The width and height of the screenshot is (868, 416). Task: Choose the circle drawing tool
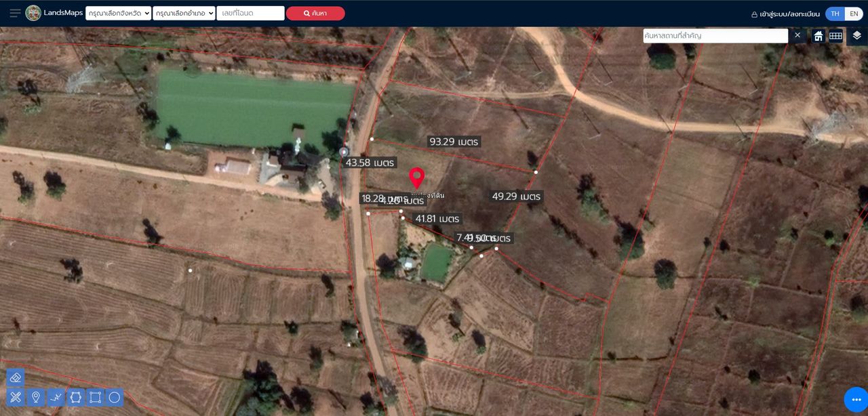pos(115,397)
